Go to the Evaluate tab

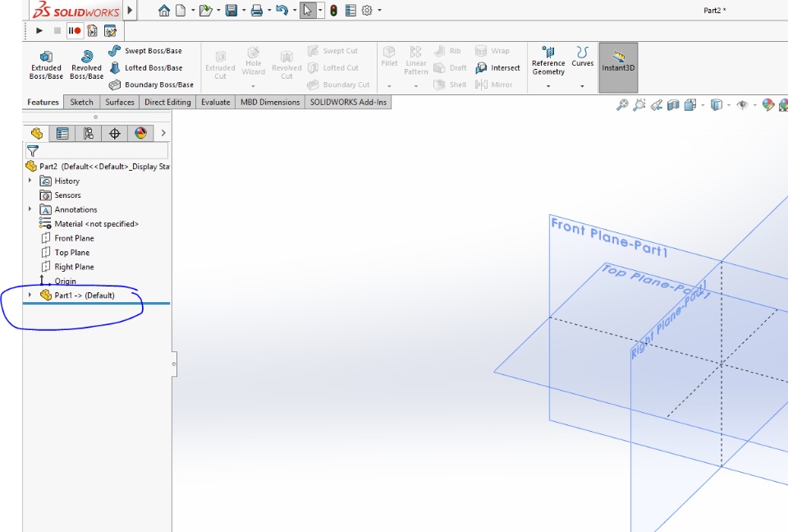[x=216, y=102]
